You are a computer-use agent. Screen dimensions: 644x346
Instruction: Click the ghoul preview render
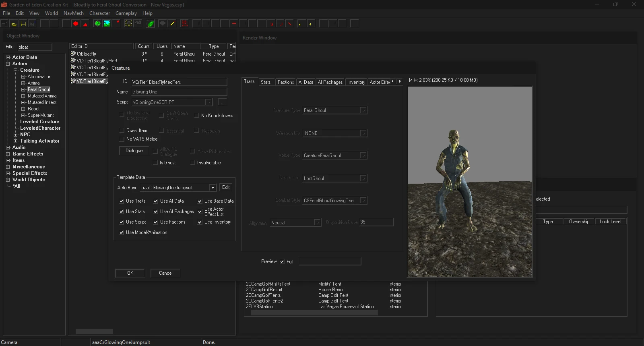pos(470,182)
